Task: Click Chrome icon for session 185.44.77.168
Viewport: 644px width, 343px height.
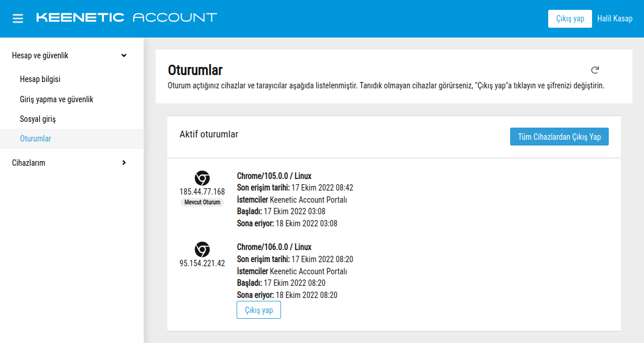Action: point(202,178)
